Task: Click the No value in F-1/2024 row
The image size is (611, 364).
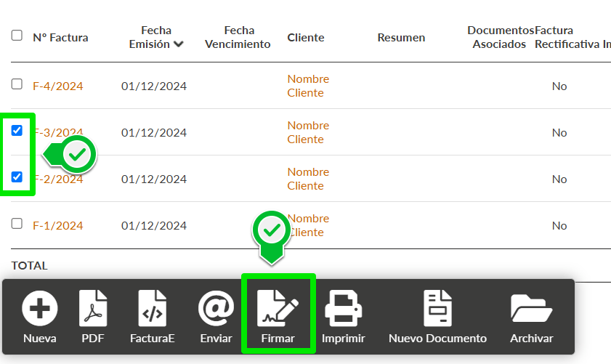Action: [x=559, y=226]
